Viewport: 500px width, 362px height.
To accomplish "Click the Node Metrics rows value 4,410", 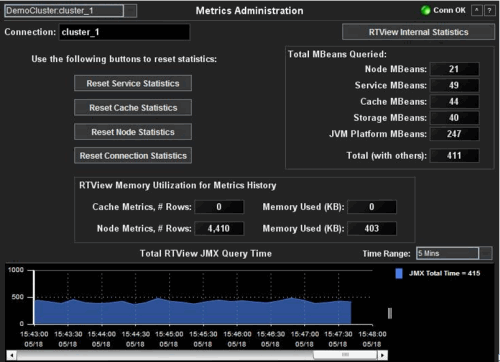I will click(x=219, y=228).
